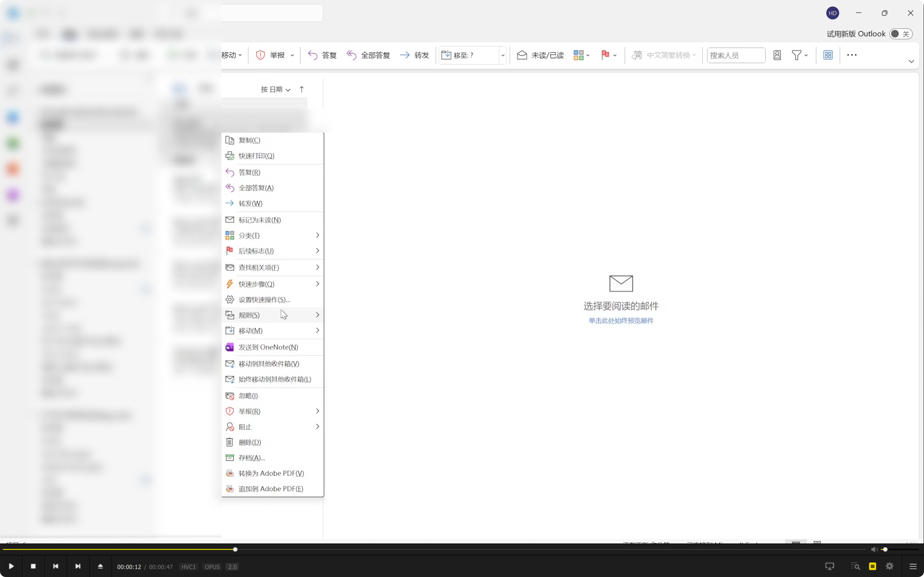Click Unread/Read envelope button
Viewport: 924px width, 577px height.
pyautogui.click(x=540, y=55)
